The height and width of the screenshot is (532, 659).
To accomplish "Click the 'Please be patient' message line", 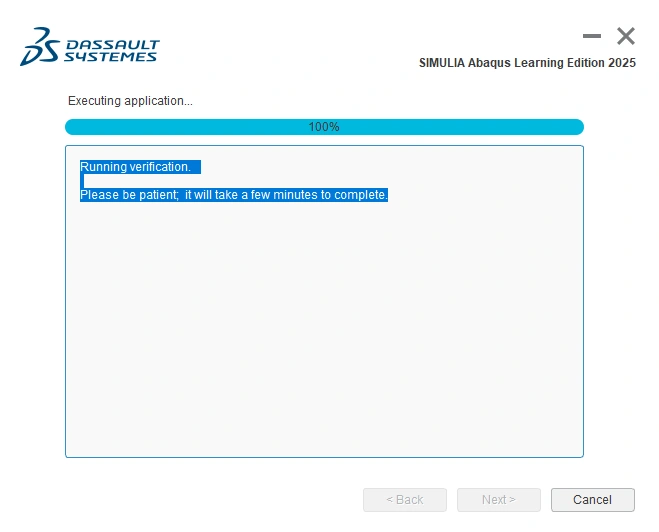I will [x=234, y=195].
